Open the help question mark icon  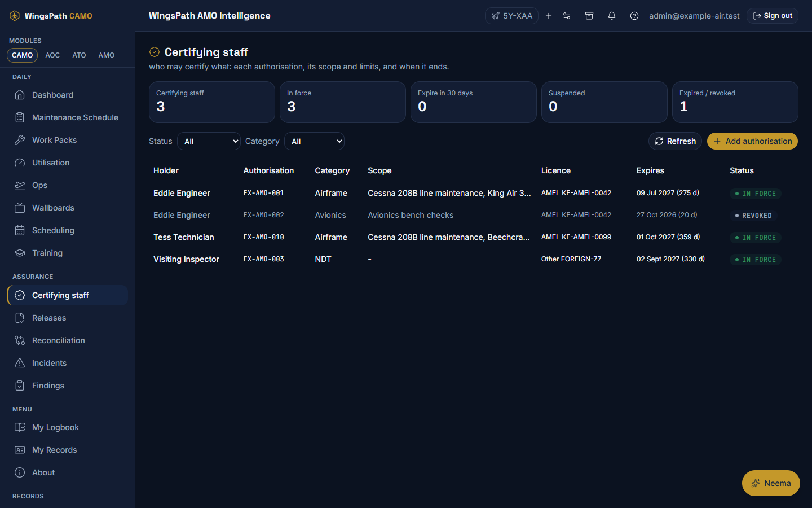(x=634, y=16)
